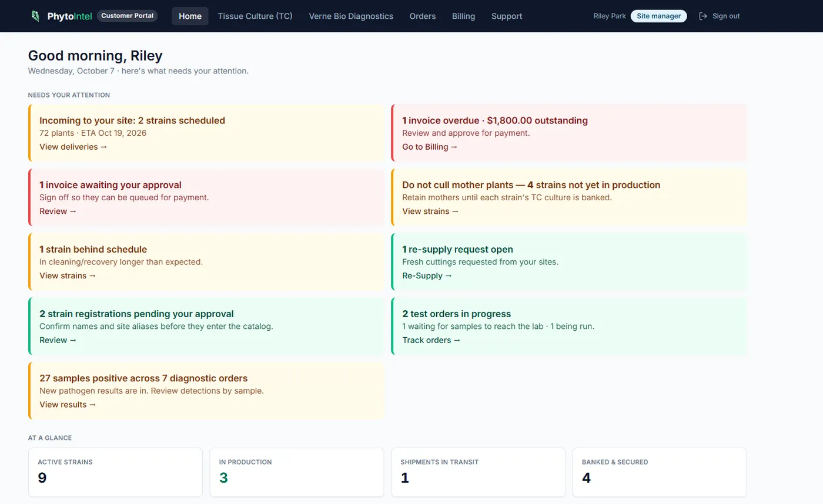Screen dimensions: 823x504
Task: Open the Billing tab in navigation
Action: [x=463, y=16]
